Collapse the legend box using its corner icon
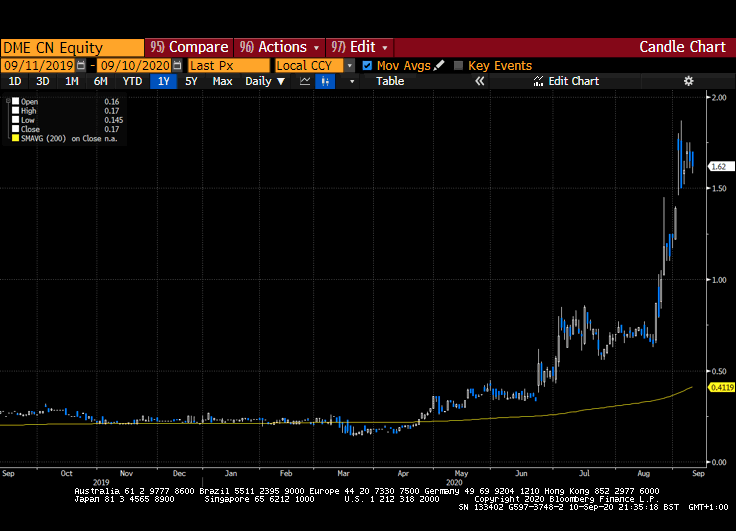 click(x=8, y=101)
